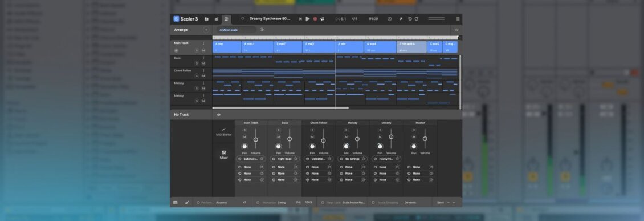Increase Semi transpose with plus button
Image resolution: width=644 pixels, height=221 pixels.
[454, 203]
